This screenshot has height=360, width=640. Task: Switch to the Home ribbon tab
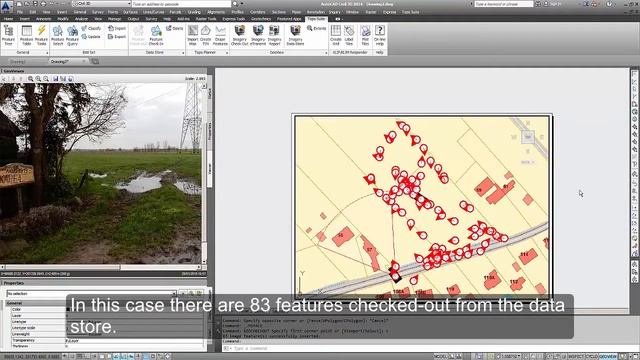8,19
